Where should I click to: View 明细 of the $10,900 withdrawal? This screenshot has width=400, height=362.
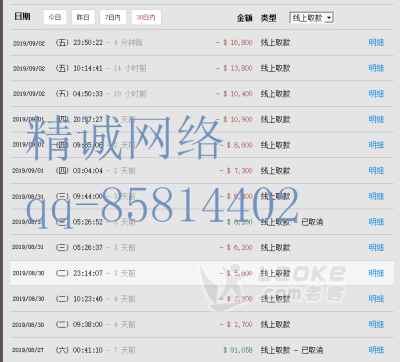(x=376, y=119)
